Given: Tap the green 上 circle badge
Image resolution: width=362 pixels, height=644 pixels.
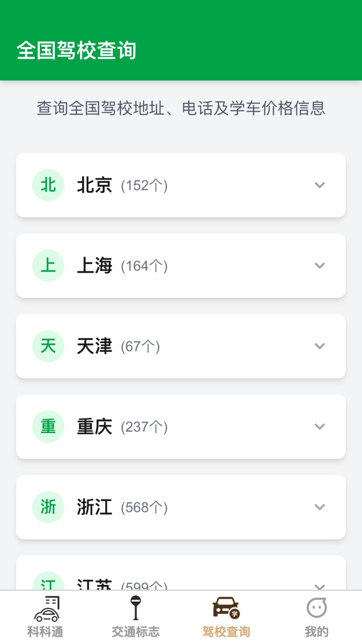Looking at the screenshot, I should 48,266.
